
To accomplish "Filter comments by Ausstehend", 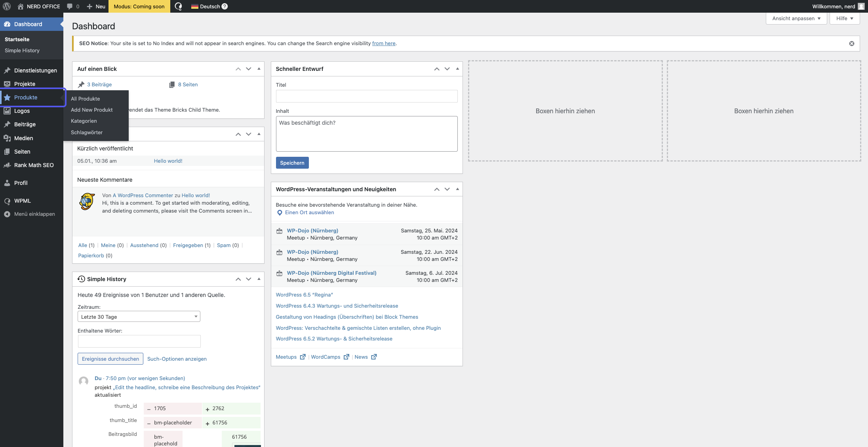I will pyautogui.click(x=144, y=245).
